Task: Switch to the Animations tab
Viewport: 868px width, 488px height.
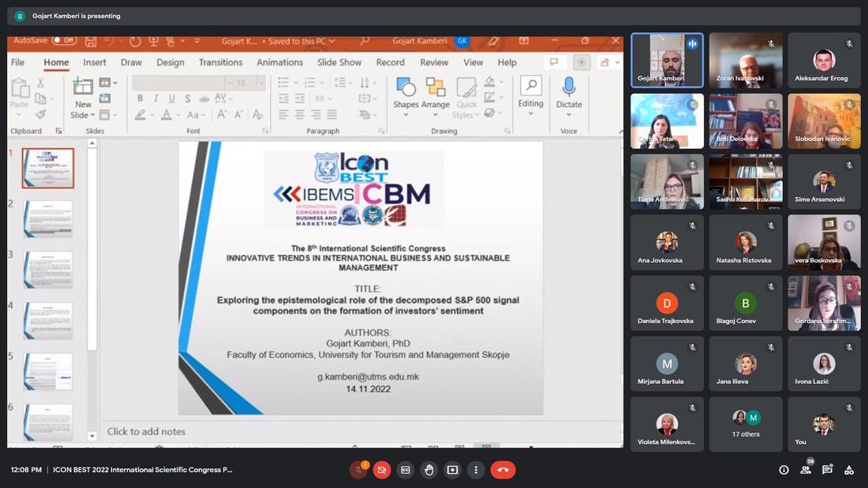Action: coord(279,62)
